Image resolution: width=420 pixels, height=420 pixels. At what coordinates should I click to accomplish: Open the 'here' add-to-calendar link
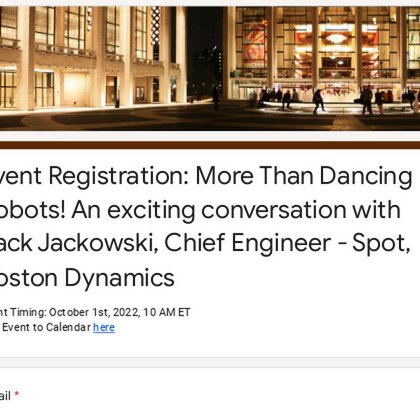pyautogui.click(x=104, y=327)
